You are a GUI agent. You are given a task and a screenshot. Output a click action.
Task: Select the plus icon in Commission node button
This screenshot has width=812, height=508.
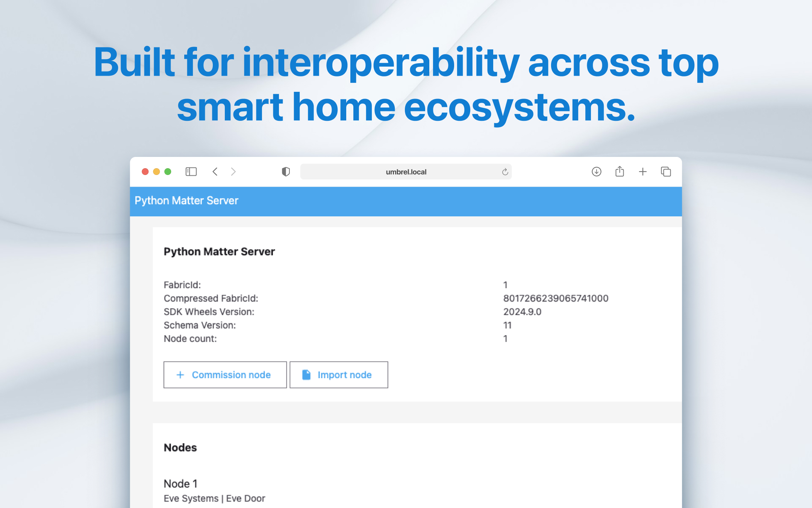tap(180, 375)
